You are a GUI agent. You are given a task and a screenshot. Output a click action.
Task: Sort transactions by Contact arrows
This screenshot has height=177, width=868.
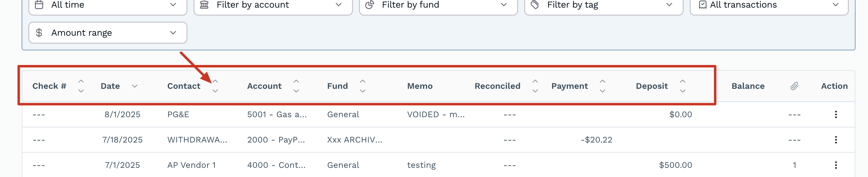click(215, 86)
